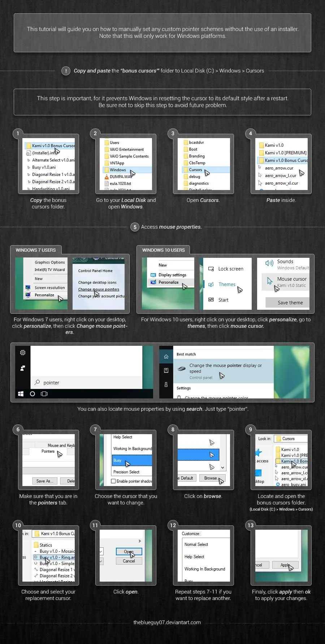This screenshot has width=325, height=644.
Task: Click Display settings icon in Windows 10 menu
Action: coord(153,275)
